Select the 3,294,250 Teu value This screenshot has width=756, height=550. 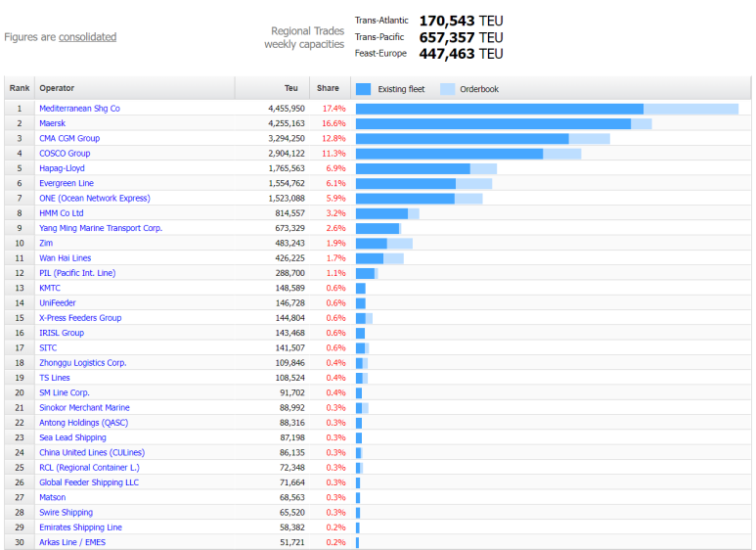coord(287,138)
